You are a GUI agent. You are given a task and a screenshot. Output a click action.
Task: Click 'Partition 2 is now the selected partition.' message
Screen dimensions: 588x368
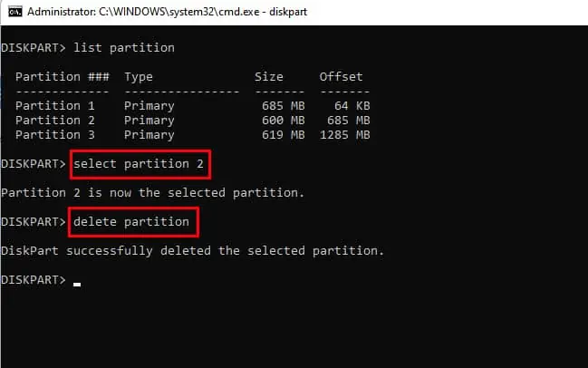pyautogui.click(x=152, y=193)
